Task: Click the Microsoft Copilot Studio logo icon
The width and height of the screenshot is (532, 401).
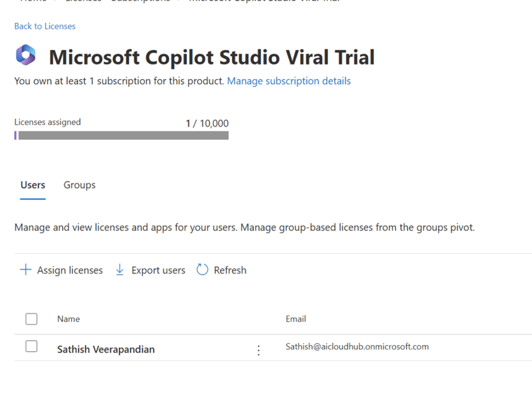Action: click(x=25, y=56)
